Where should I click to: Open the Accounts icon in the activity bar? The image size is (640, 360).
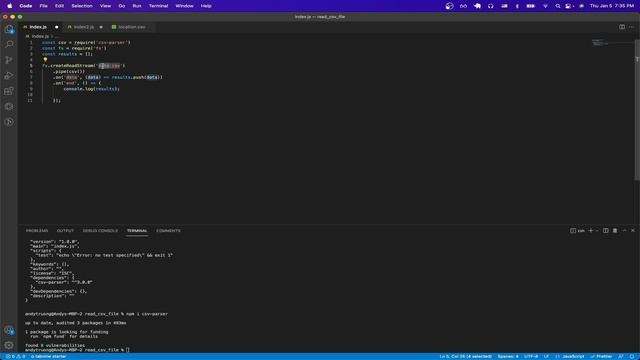click(x=9, y=330)
